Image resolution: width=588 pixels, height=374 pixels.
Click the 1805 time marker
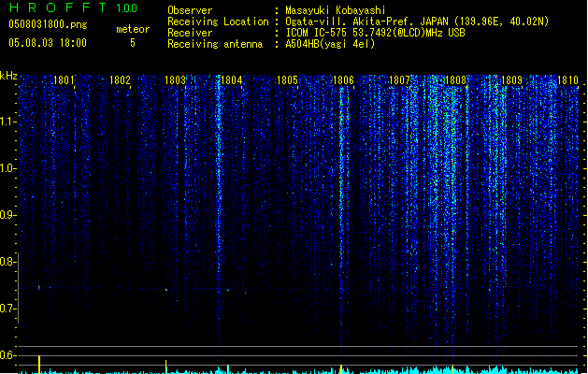[x=287, y=80]
